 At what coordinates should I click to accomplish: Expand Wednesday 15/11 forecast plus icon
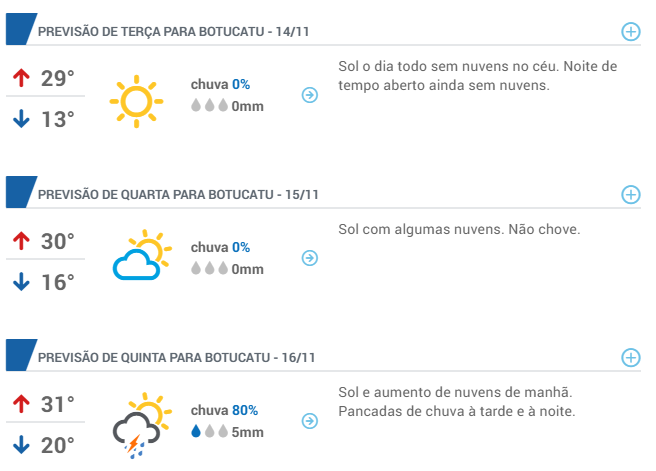pos(630,195)
